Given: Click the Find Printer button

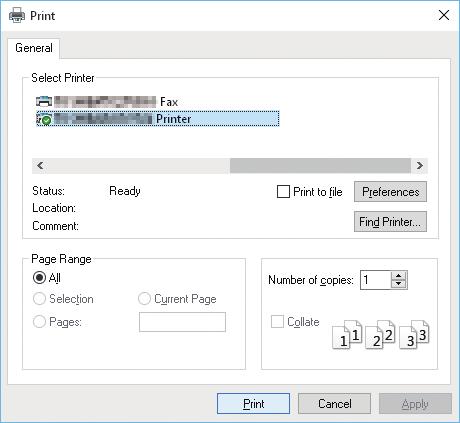Looking at the screenshot, I should pos(390,222).
